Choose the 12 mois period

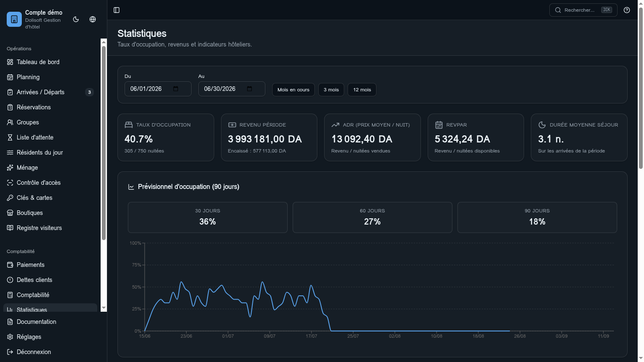click(362, 90)
